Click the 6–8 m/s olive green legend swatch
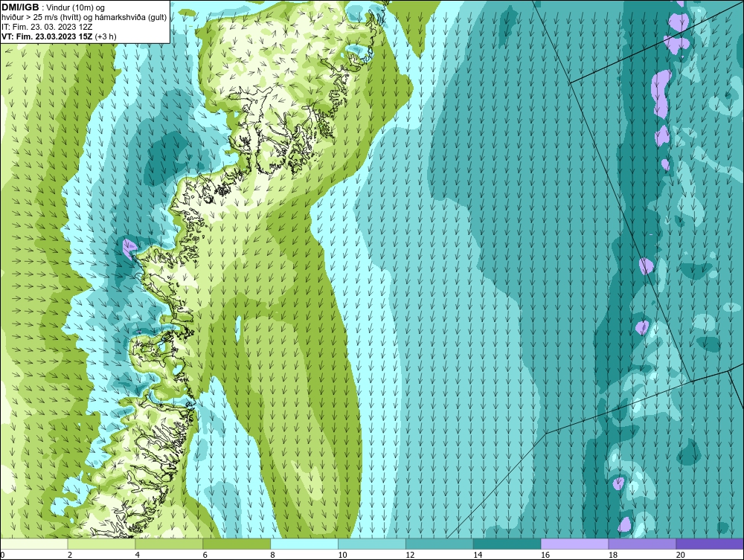 pyautogui.click(x=237, y=544)
